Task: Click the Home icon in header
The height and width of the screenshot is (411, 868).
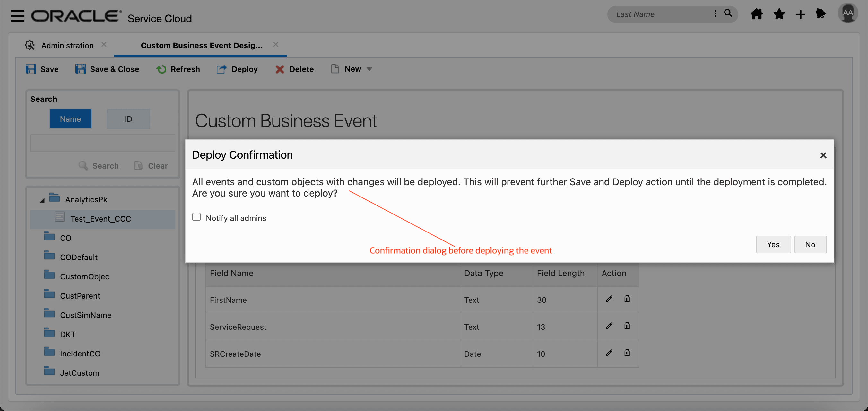Action: point(757,14)
